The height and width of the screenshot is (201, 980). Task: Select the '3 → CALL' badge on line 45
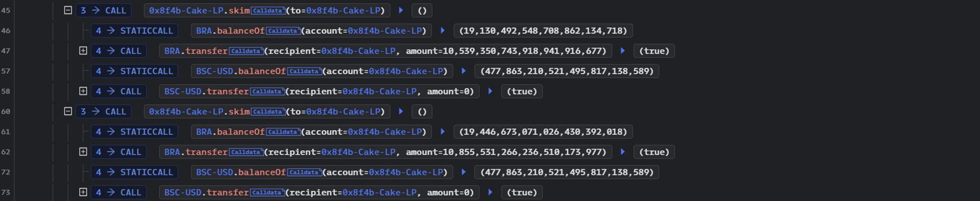click(104, 10)
